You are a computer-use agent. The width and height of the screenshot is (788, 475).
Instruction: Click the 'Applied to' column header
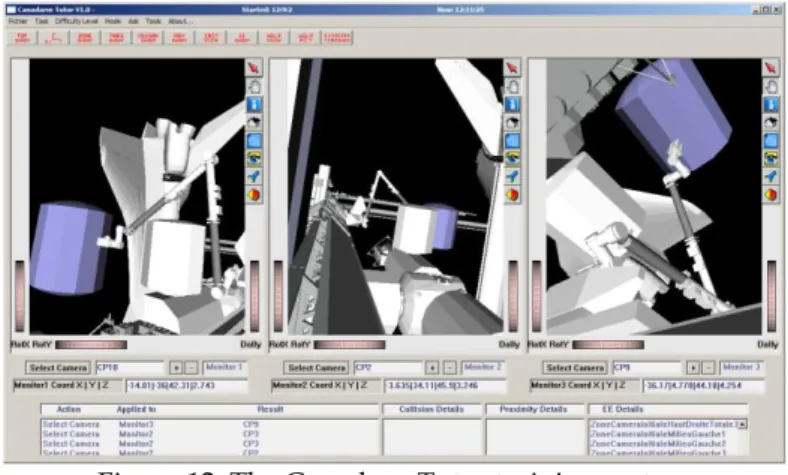point(136,409)
